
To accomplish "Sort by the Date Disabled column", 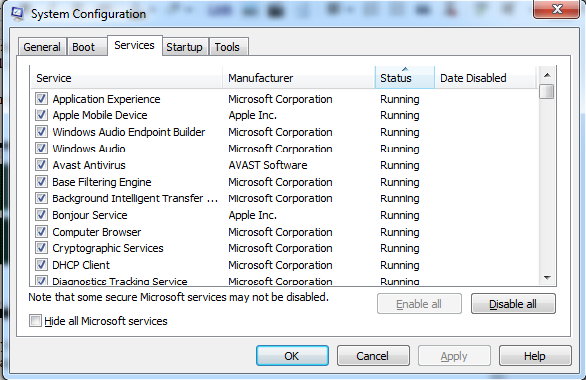I will [485, 77].
